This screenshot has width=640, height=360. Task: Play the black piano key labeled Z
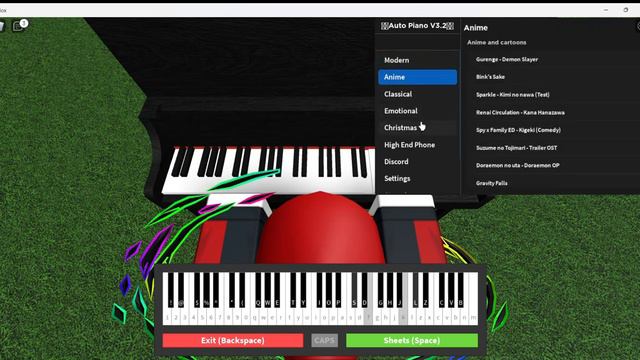pos(425,290)
